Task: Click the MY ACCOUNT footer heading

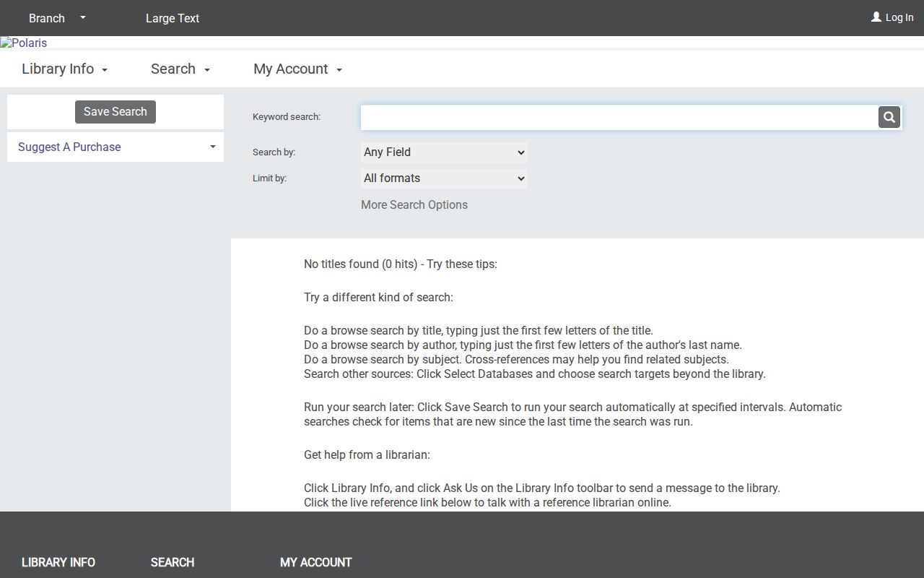Action: (316, 562)
